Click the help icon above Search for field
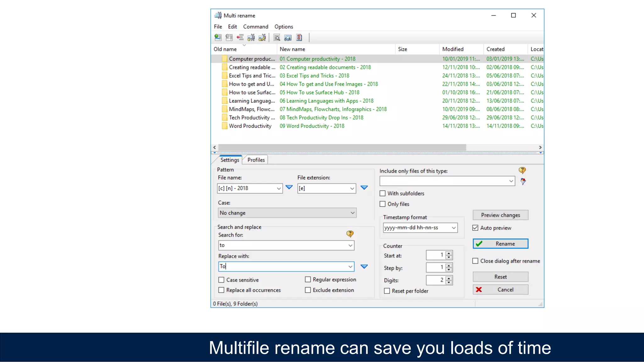This screenshot has height=362, width=644. pos(350,234)
